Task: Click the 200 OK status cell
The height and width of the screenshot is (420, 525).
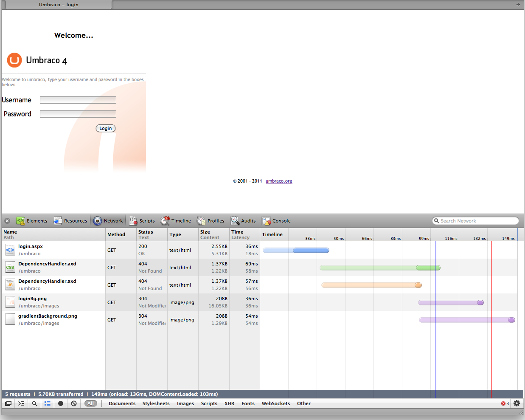Action: click(x=152, y=250)
